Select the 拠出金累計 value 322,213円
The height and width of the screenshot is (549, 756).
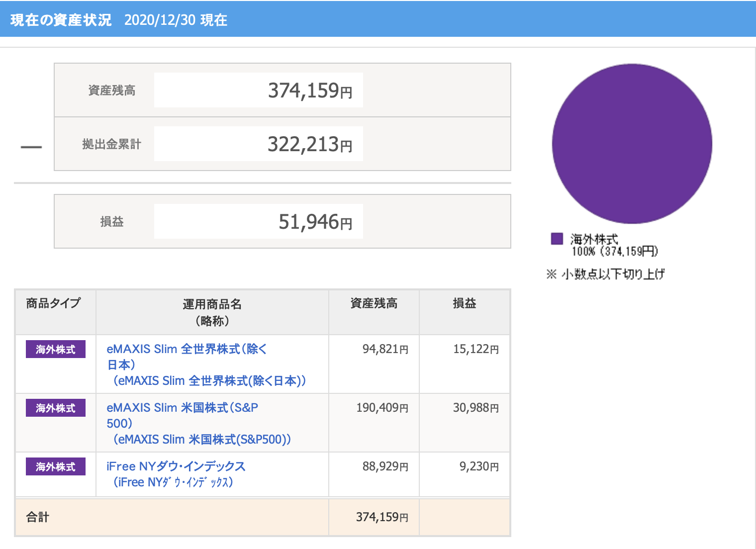pyautogui.click(x=310, y=144)
